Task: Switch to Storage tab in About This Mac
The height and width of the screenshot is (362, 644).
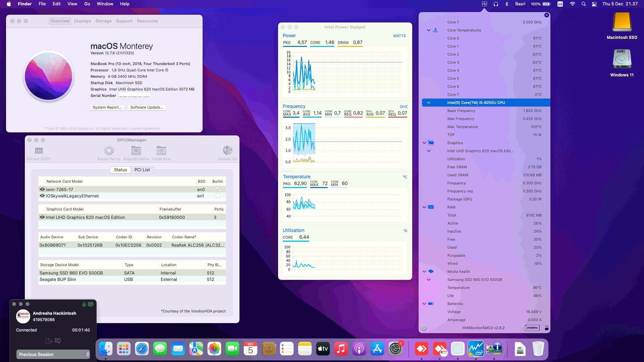Action: 103,21
